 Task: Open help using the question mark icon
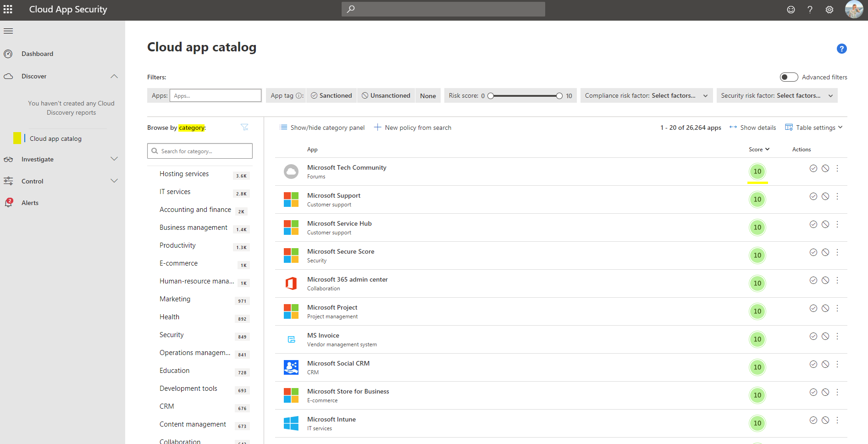tap(810, 9)
